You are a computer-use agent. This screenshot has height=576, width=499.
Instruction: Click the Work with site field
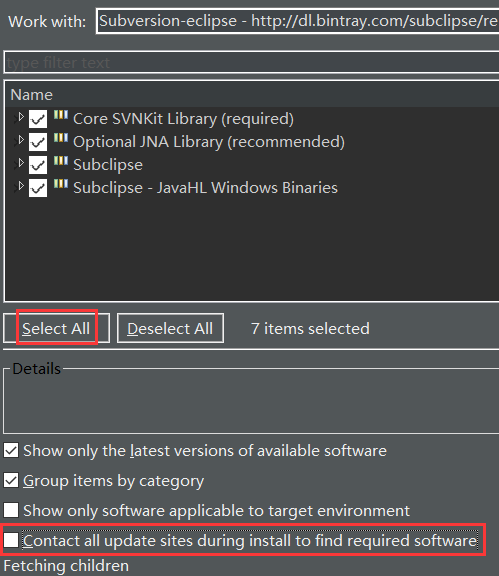[x=298, y=21]
